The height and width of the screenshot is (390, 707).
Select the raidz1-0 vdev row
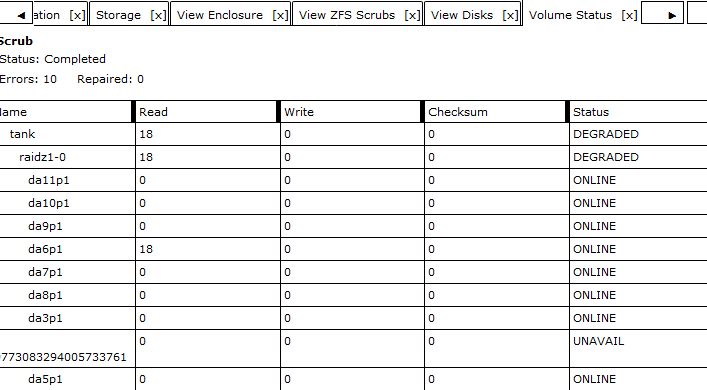click(354, 157)
